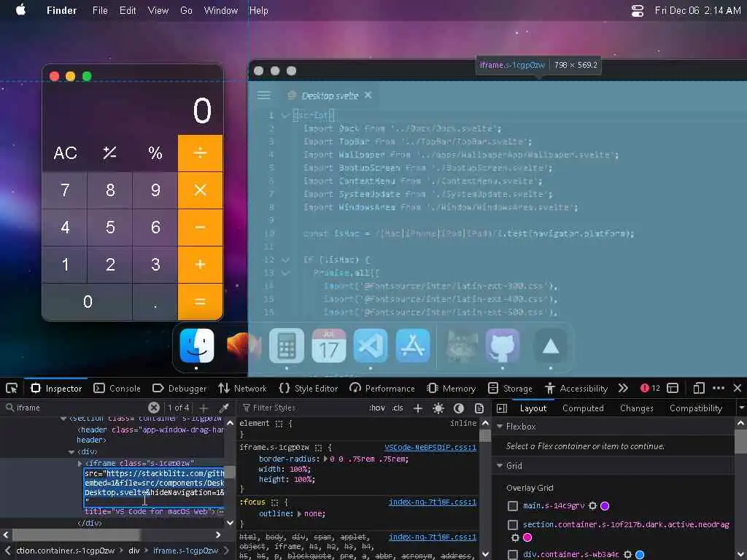Open the VSCode-NeBPSDiP.css:1 source link
Image resolution: width=747 pixels, height=560 pixels.
pyautogui.click(x=430, y=447)
